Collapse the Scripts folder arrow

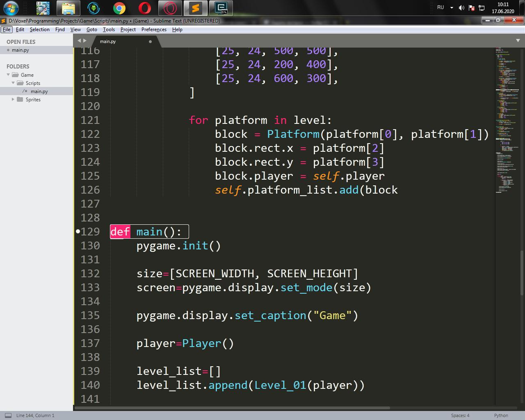[13, 83]
